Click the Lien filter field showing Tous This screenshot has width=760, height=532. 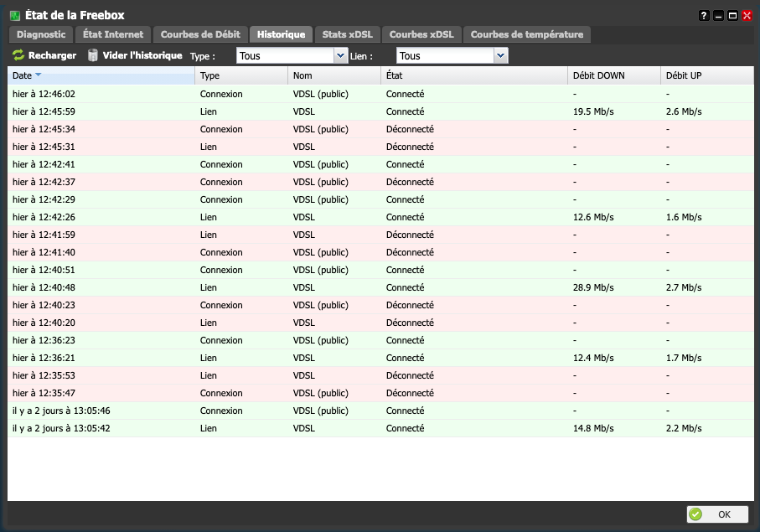(x=446, y=56)
